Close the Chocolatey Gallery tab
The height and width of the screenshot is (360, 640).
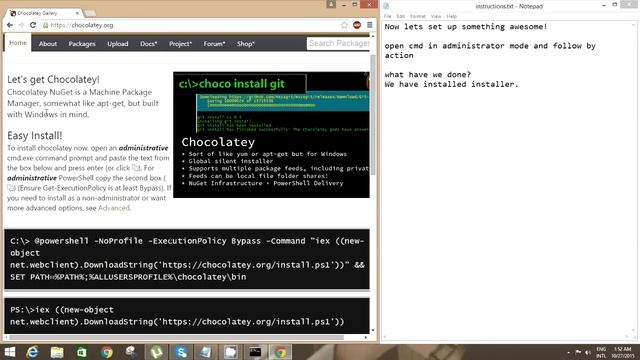pos(77,13)
